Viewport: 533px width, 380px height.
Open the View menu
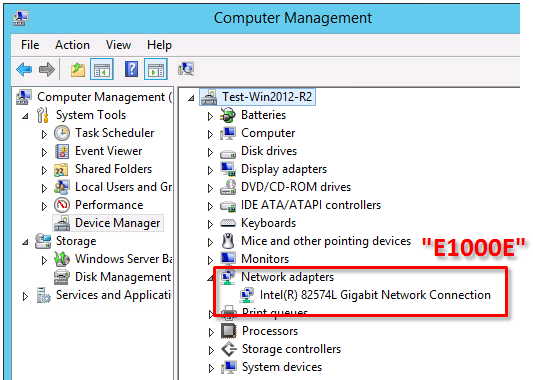[118, 45]
